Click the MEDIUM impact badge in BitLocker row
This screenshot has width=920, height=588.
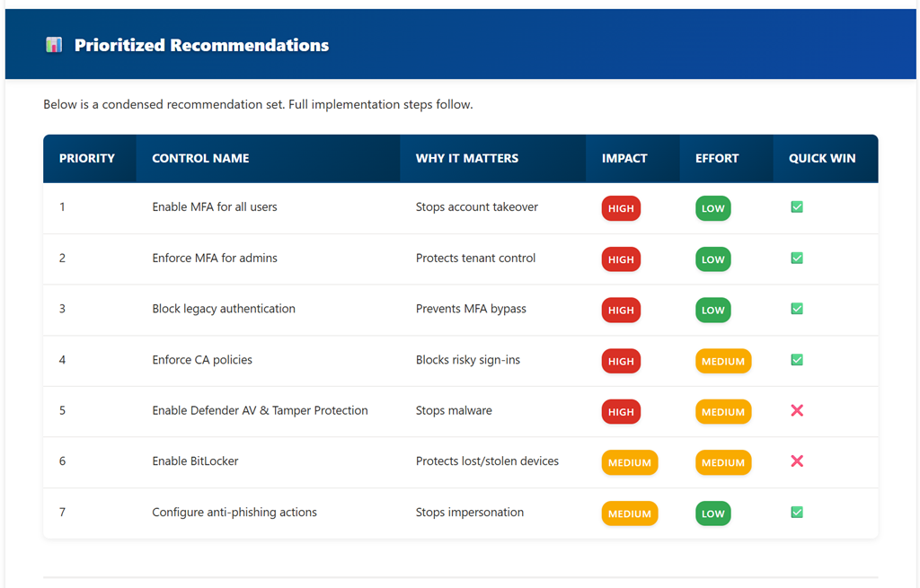[630, 462]
